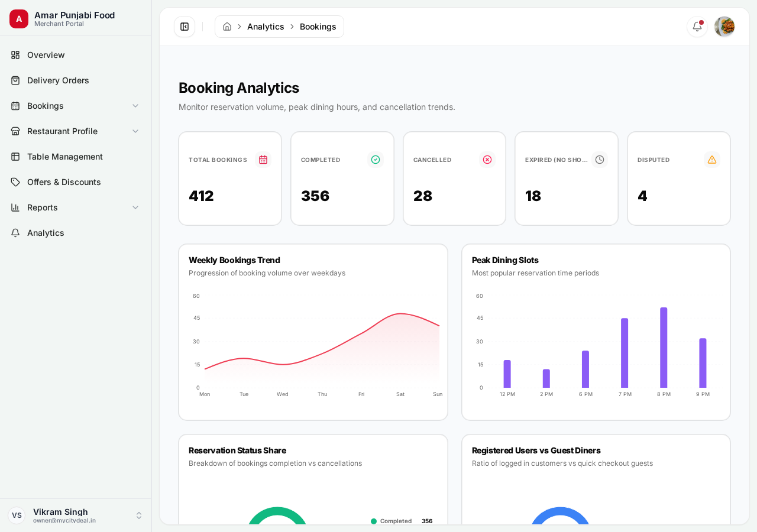Click the Peak Dining Slots title
The width and height of the screenshot is (757, 532).
[505, 260]
